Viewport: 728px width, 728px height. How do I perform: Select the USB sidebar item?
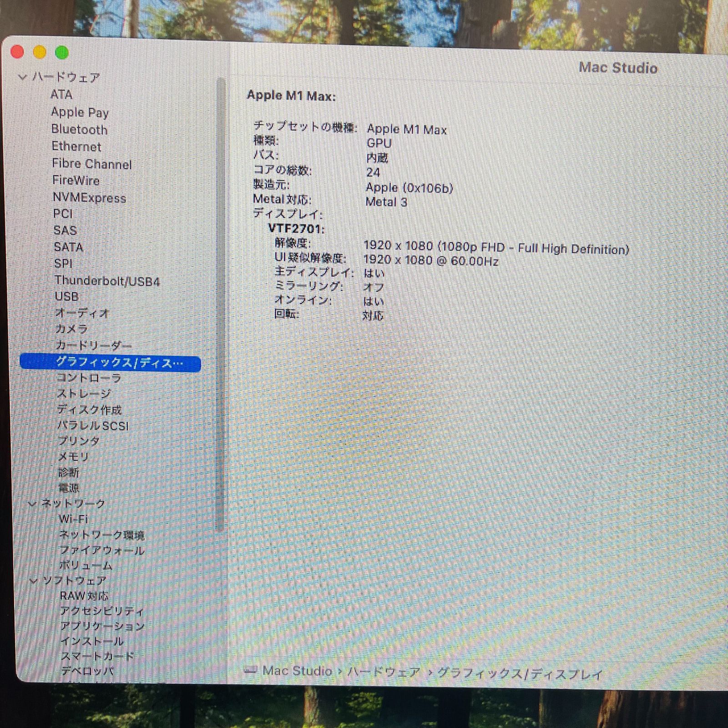point(66,297)
